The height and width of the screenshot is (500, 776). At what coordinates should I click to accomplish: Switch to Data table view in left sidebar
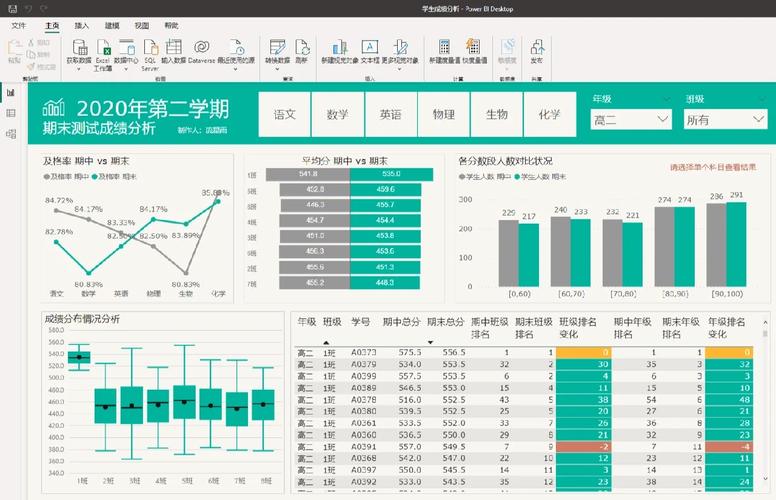(11, 113)
